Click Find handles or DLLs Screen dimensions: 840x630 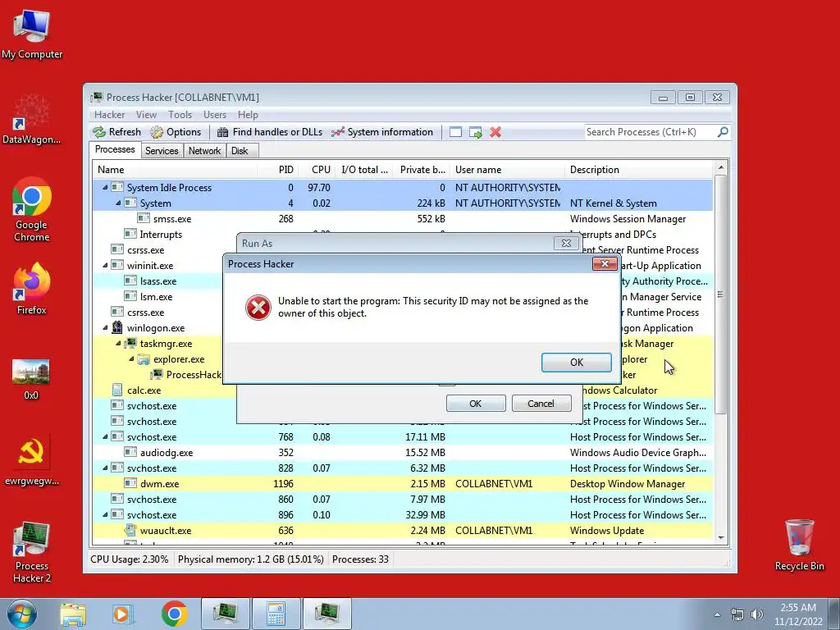click(x=269, y=132)
